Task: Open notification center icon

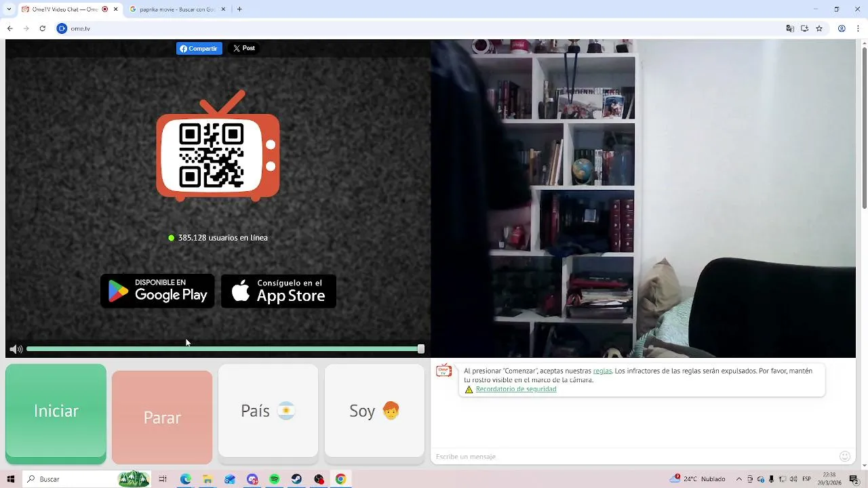Action: coord(854,479)
